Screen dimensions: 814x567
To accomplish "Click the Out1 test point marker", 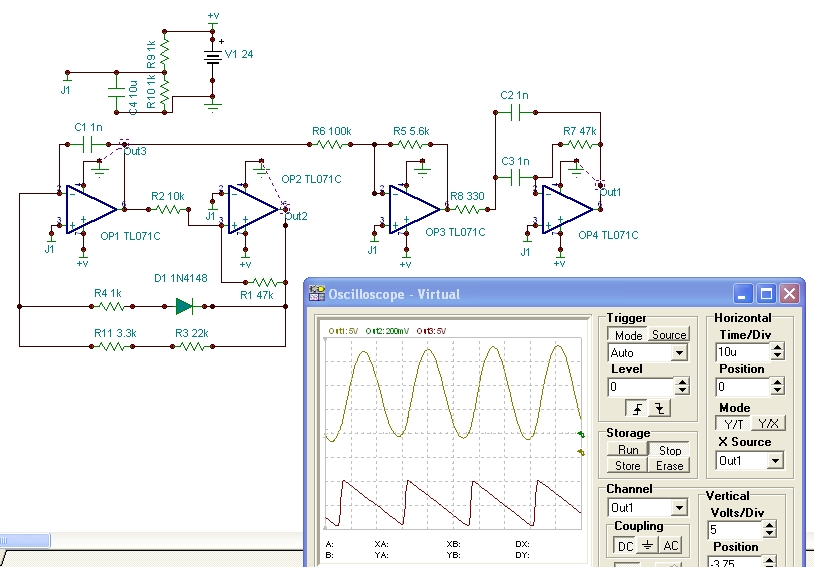I will 601,184.
